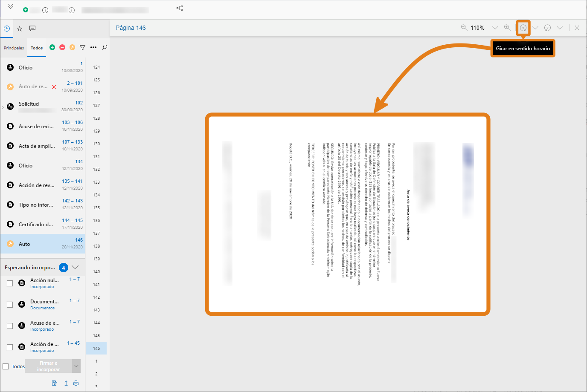Select the Certificado d... document row

pyautogui.click(x=43, y=224)
